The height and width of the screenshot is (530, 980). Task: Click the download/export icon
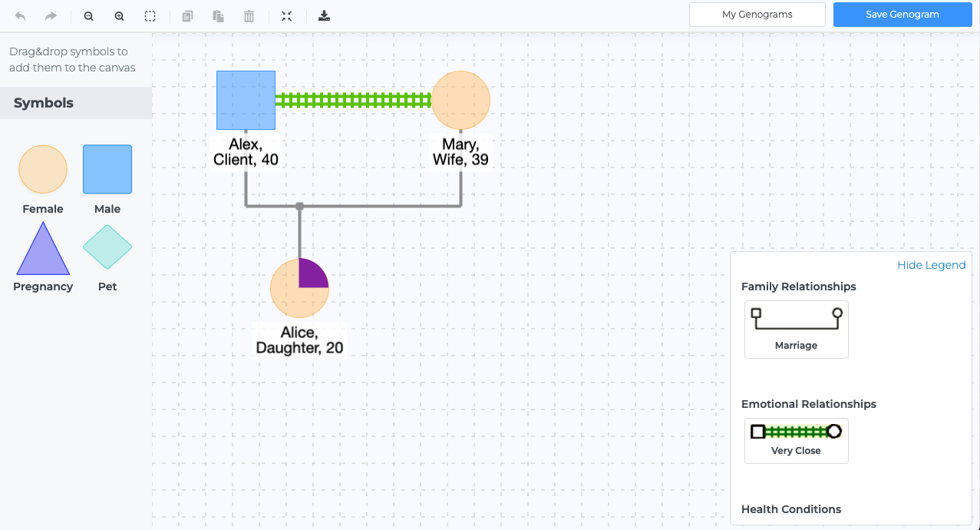coord(324,15)
